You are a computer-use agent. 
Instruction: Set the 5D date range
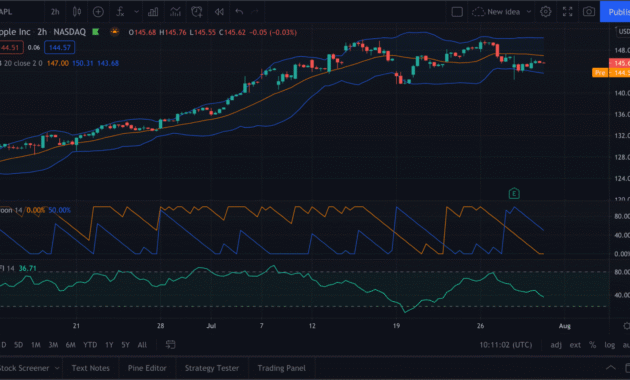(18, 345)
